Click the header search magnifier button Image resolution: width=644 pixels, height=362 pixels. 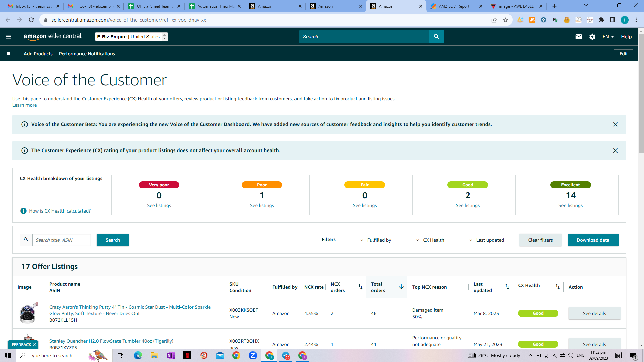[436, 37]
